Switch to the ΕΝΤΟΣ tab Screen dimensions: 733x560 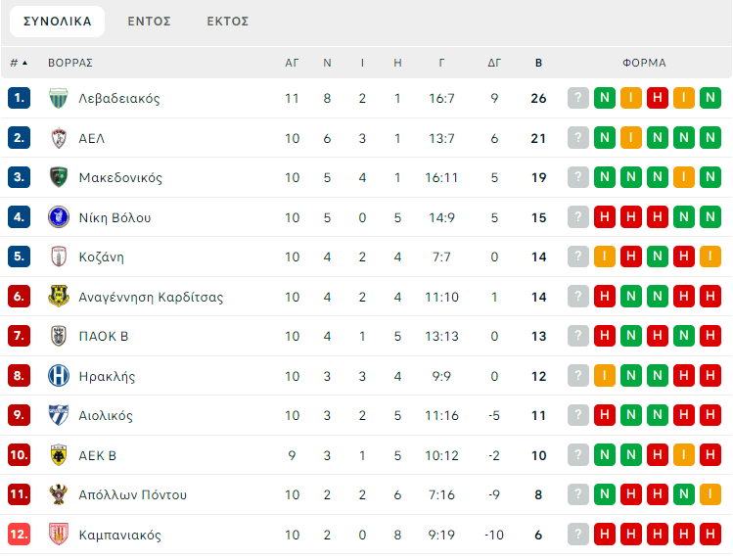149,22
